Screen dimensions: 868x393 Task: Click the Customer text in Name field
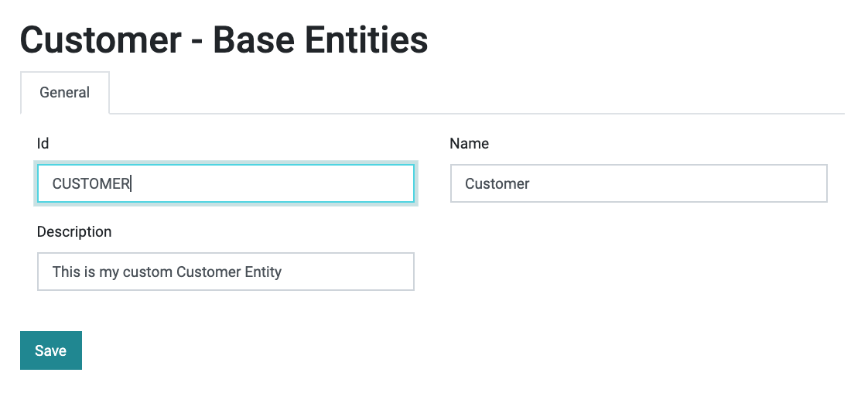click(x=497, y=184)
